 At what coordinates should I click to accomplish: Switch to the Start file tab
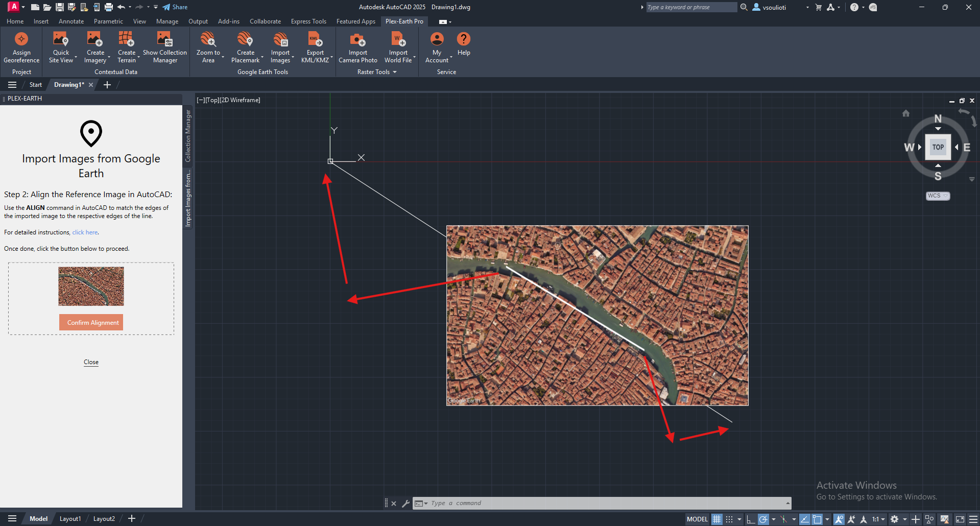[x=35, y=85]
